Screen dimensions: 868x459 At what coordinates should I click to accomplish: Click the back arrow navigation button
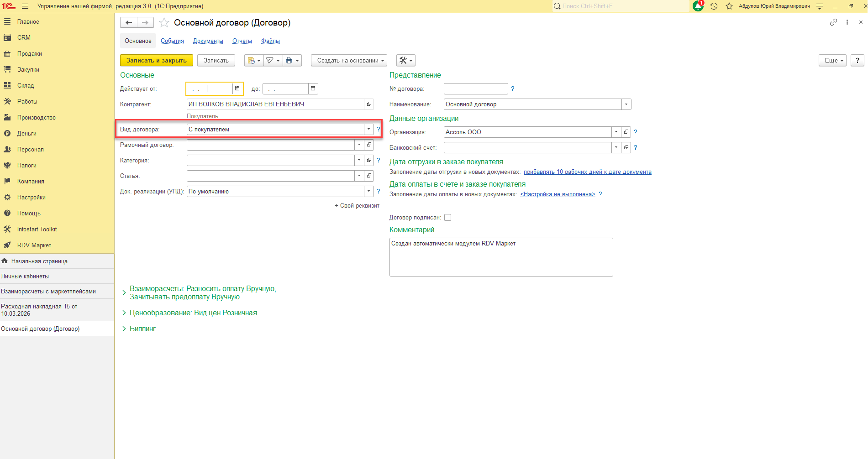(129, 23)
